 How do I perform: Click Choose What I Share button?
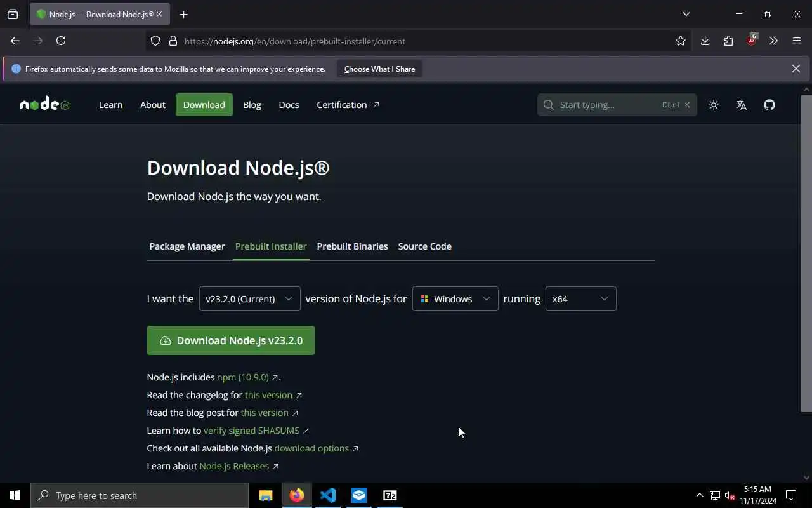(379, 69)
